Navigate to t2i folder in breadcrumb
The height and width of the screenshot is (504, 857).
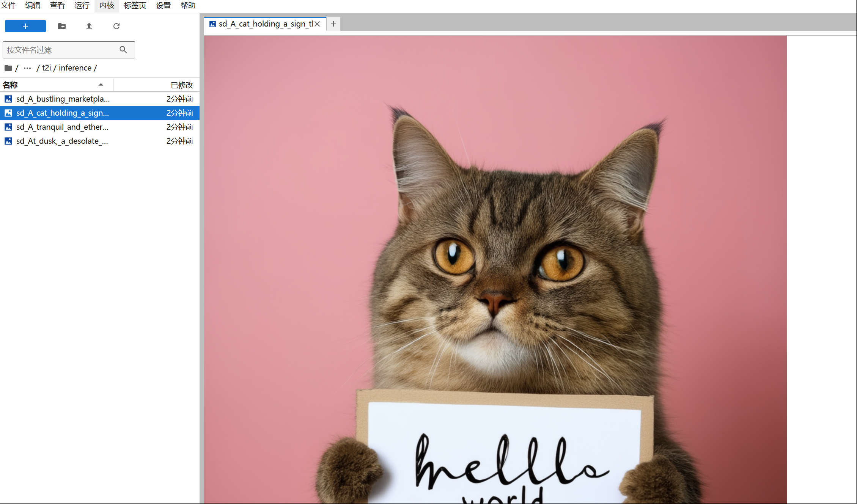[x=46, y=68]
